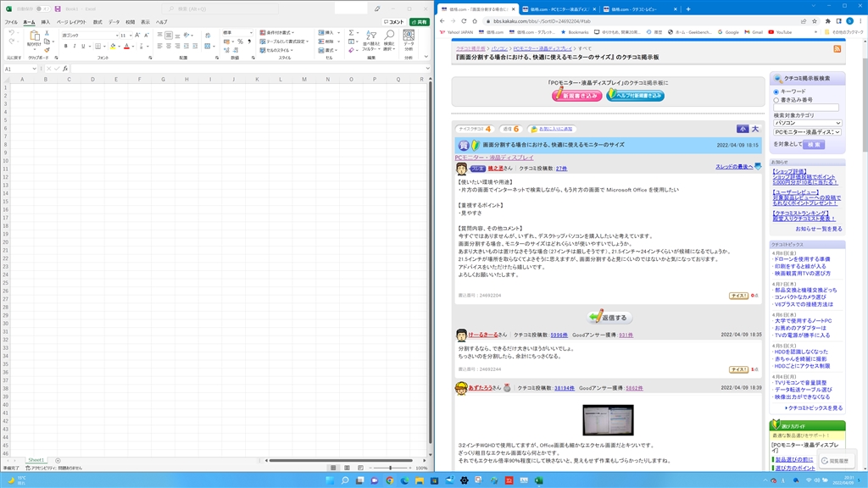Open the ファイル menu in Excel

[x=11, y=22]
